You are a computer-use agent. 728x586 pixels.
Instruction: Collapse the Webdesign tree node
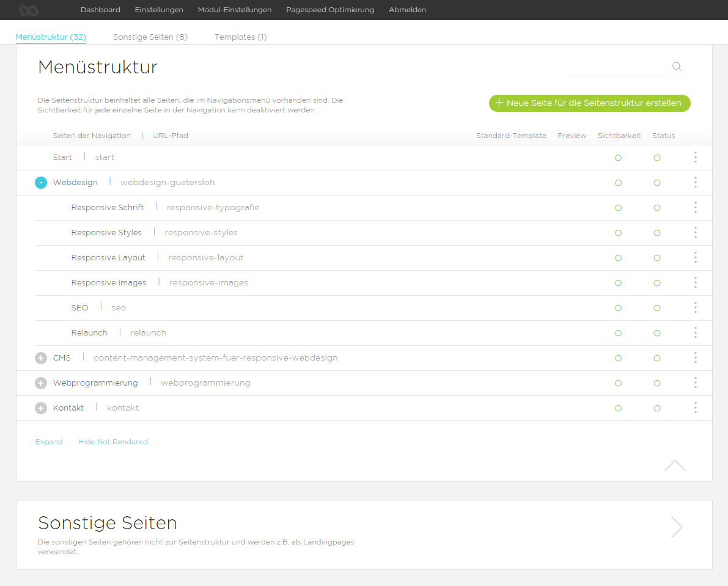41,183
